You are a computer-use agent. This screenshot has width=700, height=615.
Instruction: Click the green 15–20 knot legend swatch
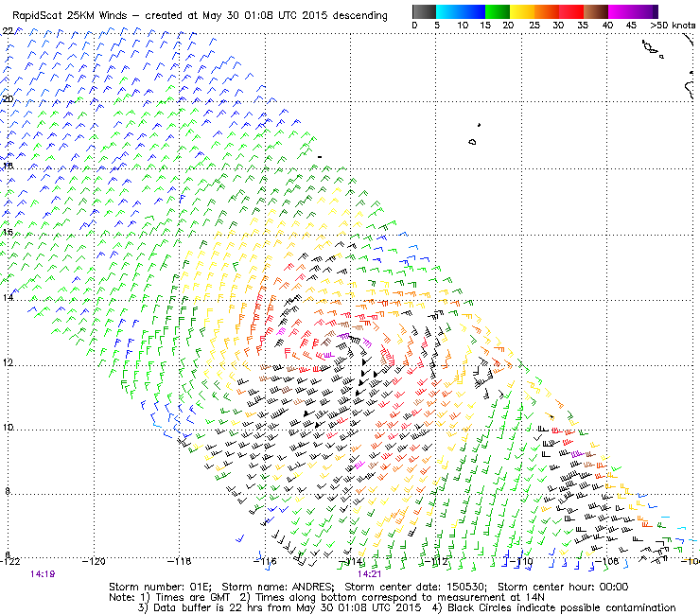[498, 11]
